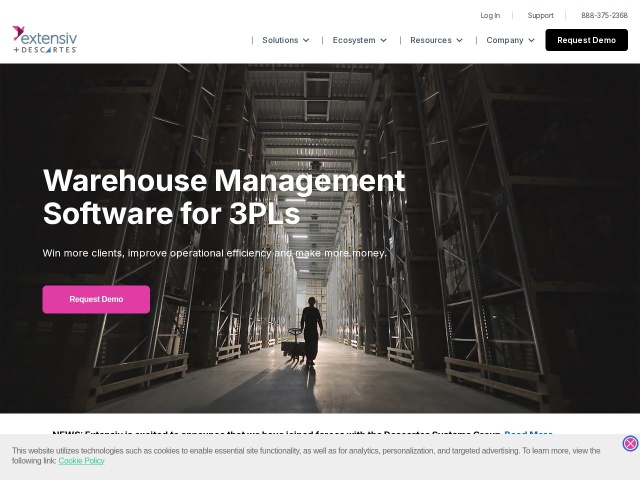Open the Cookie Policy link
The width and height of the screenshot is (640, 480).
(81, 461)
